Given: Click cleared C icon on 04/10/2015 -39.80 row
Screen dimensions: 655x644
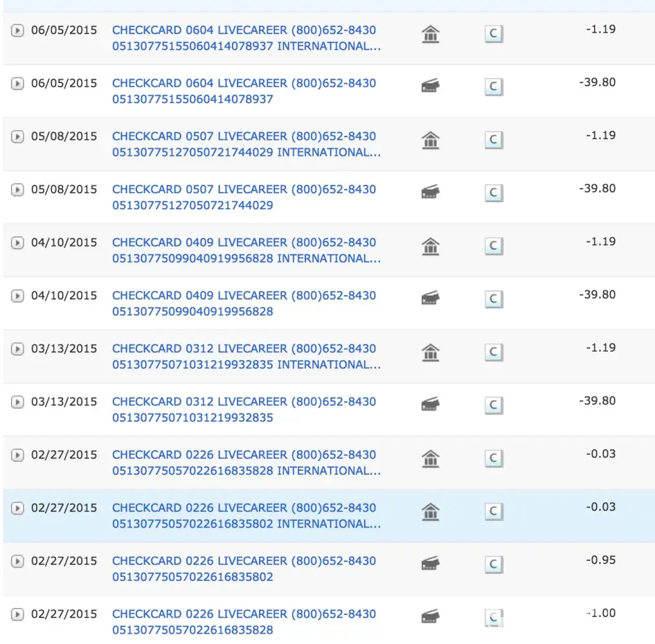Looking at the screenshot, I should [494, 299].
